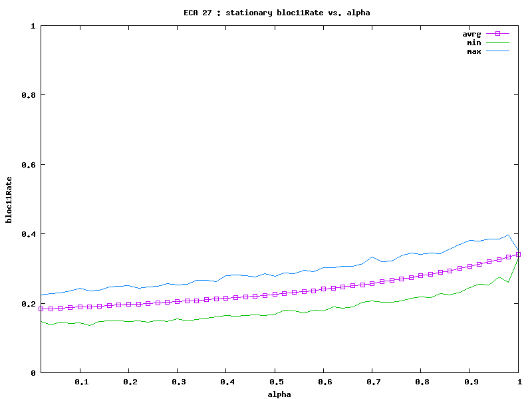
Task: Click the 0.8 tick label on the y-axis
Action: 28,95
